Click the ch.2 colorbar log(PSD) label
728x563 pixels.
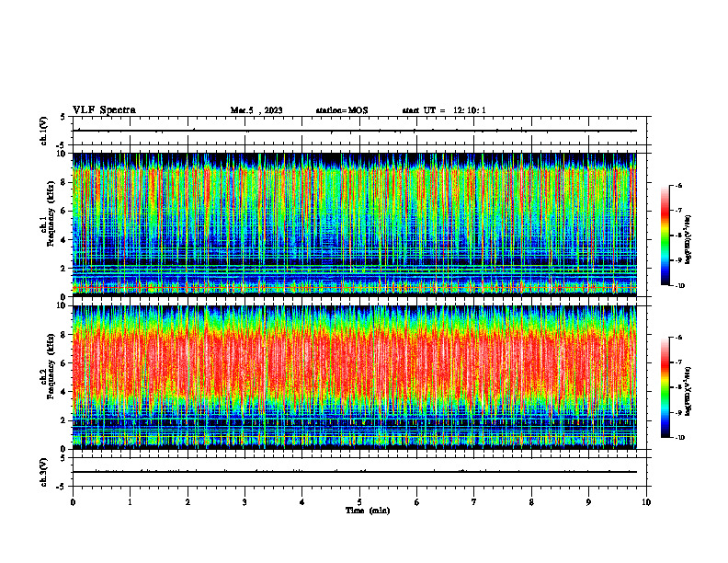[688, 391]
